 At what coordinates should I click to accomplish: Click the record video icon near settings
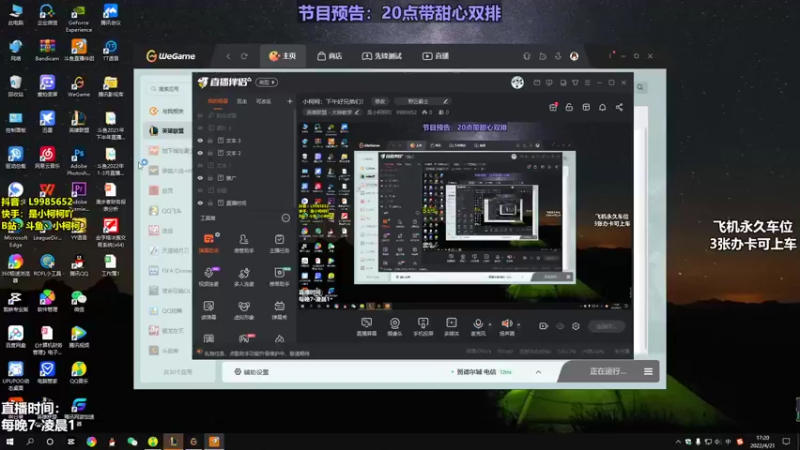click(x=543, y=326)
